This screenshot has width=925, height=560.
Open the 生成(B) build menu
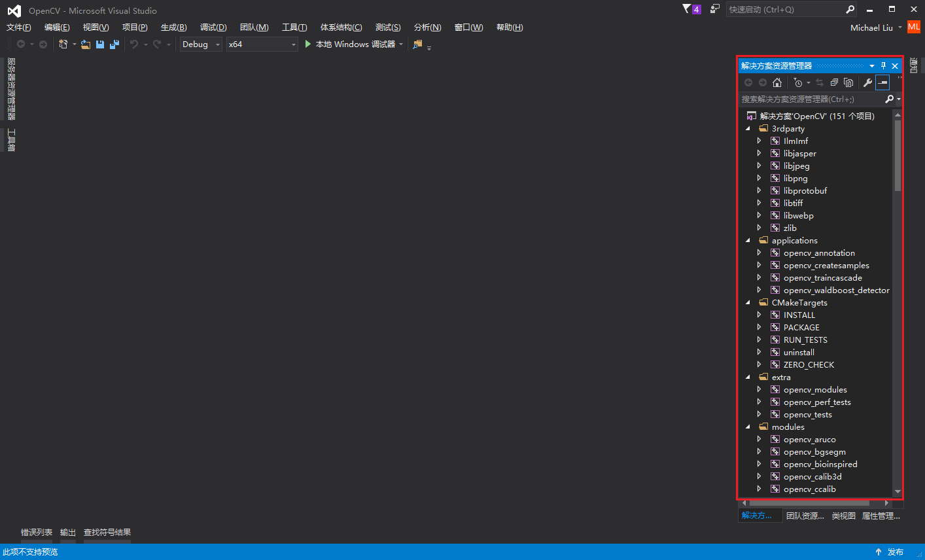click(174, 27)
